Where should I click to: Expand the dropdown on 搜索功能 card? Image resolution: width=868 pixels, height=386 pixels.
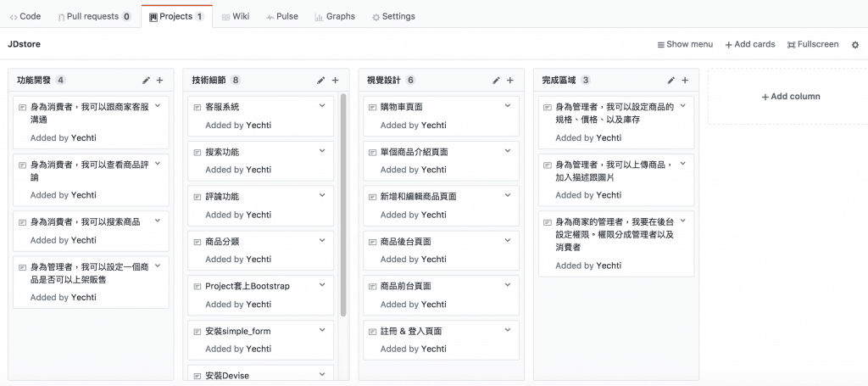322,151
